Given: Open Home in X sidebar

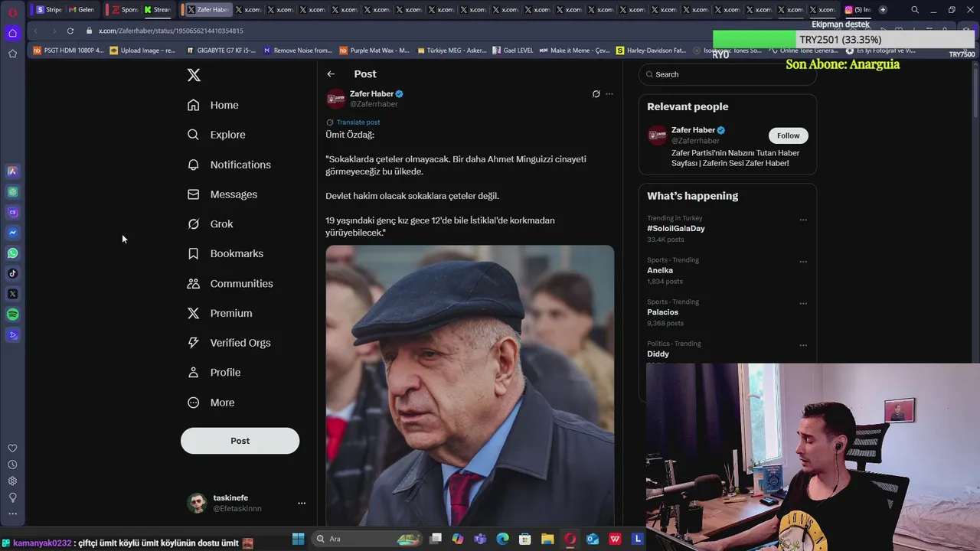Looking at the screenshot, I should [x=214, y=105].
